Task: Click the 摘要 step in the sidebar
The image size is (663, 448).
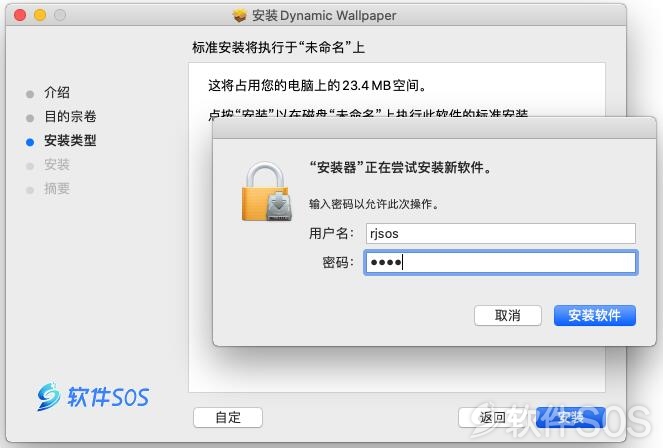Action: pos(57,188)
